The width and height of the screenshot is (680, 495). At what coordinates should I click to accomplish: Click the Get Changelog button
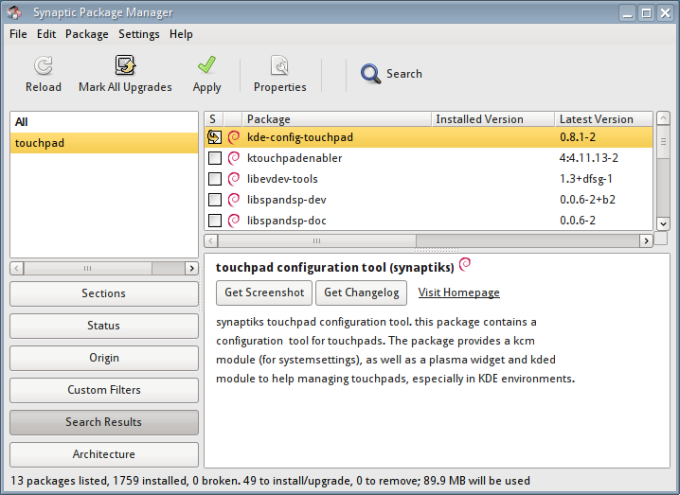pos(361,293)
